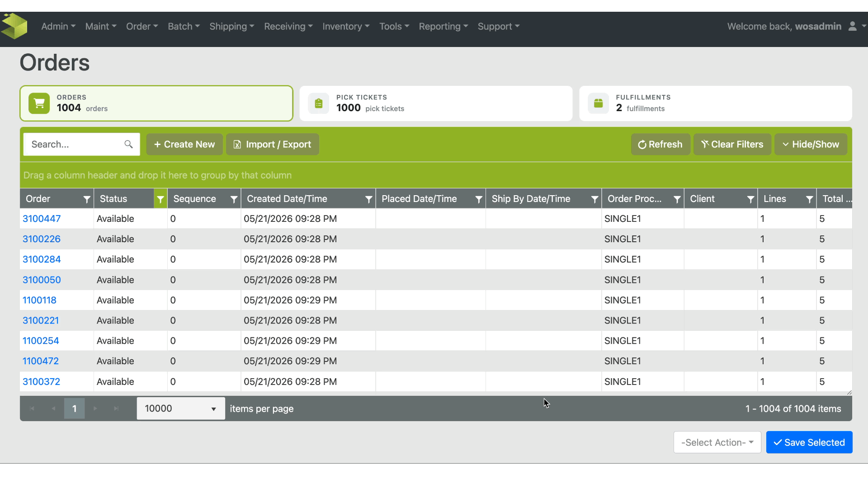Open the active Status column filter icon
The image size is (868, 488).
160,199
